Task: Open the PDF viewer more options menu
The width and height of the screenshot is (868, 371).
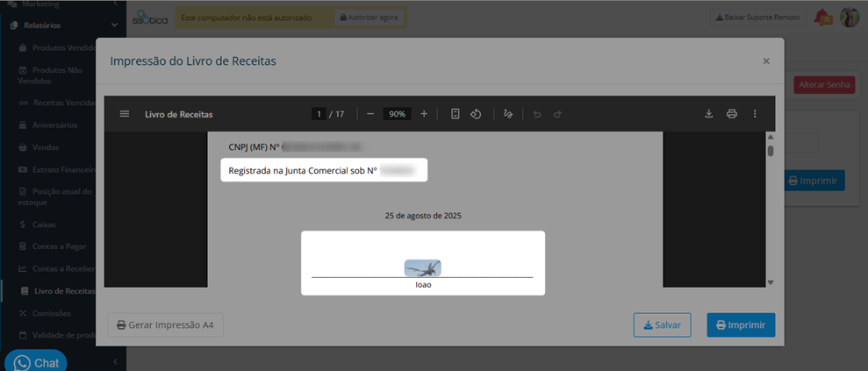Action: (x=755, y=114)
